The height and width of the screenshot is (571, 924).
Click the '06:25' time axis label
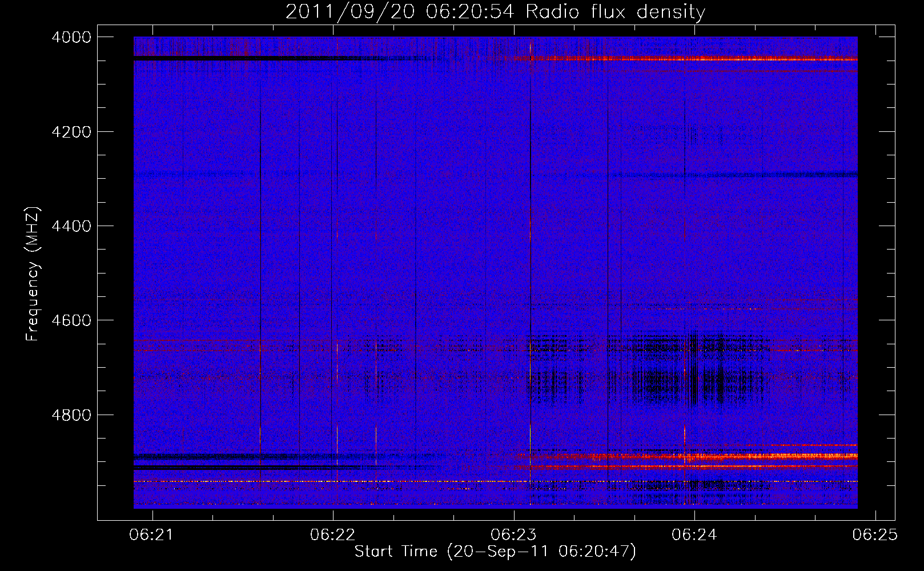pyautogui.click(x=875, y=534)
